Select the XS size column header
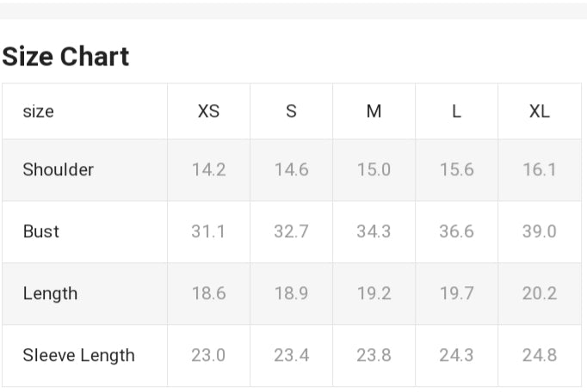Image resolution: width=587 pixels, height=392 pixels. [x=208, y=111]
